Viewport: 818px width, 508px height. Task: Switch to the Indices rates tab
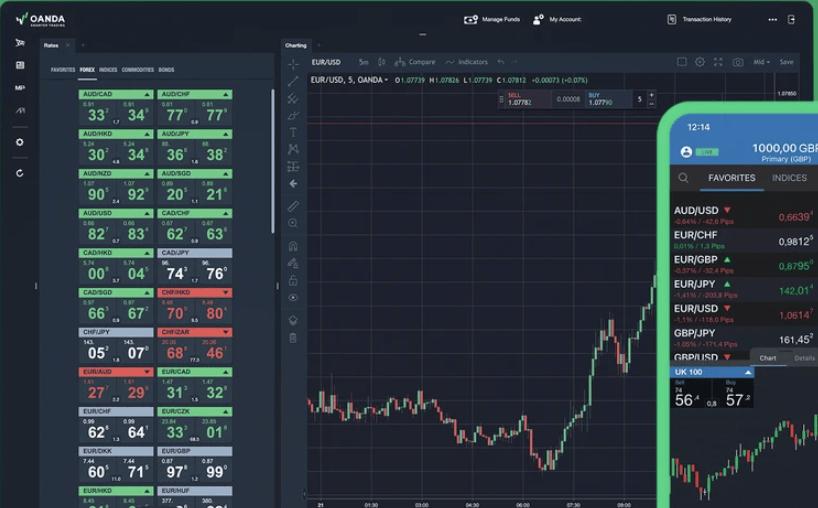pyautogui.click(x=108, y=70)
